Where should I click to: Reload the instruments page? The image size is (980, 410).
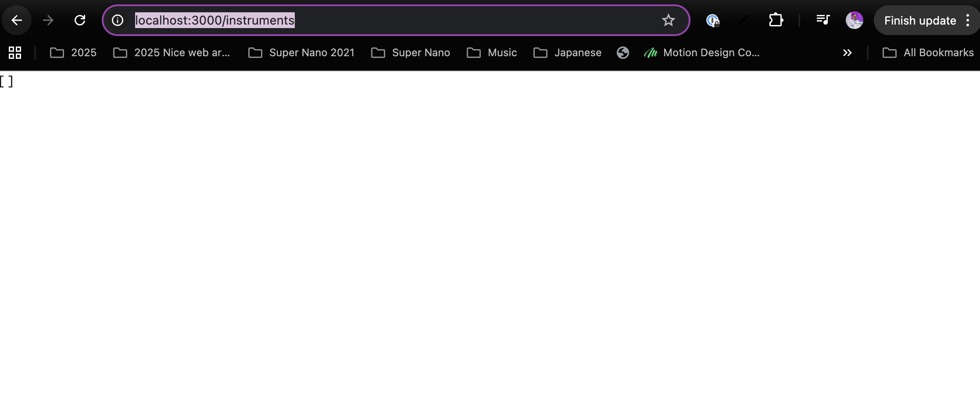tap(80, 20)
